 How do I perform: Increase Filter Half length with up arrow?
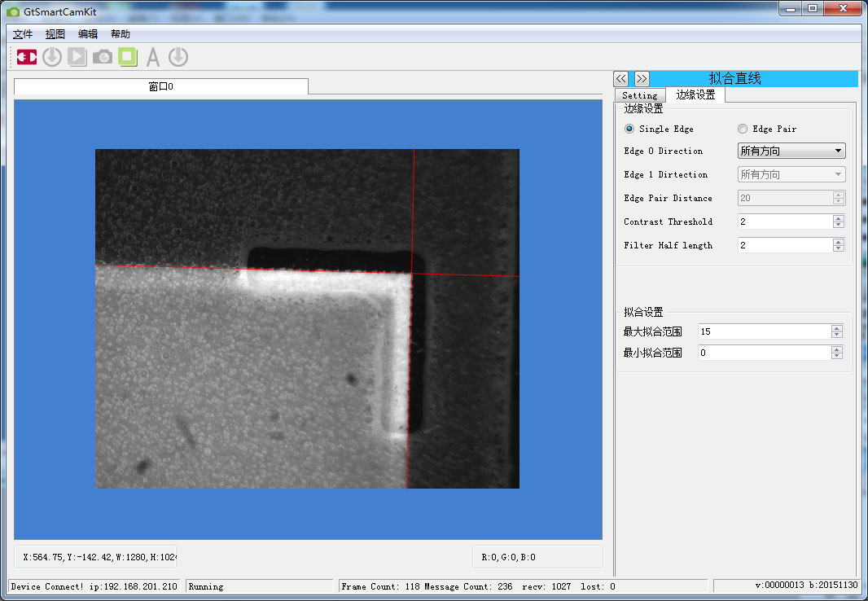[839, 242]
